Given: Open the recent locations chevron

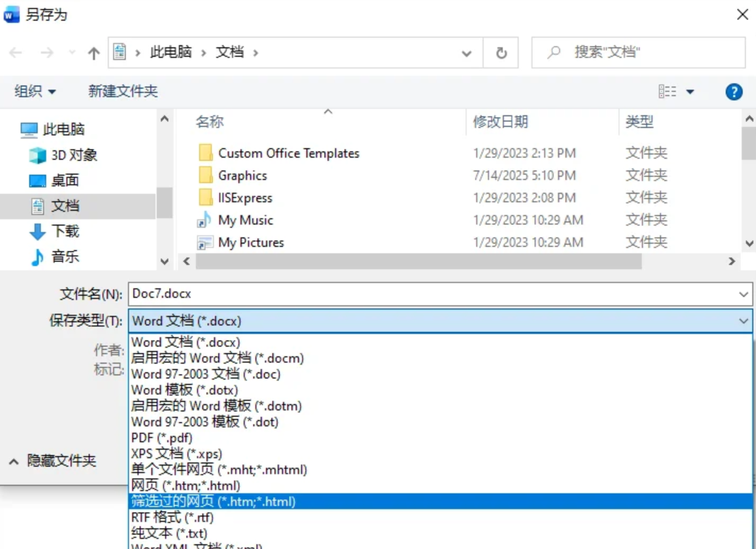Looking at the screenshot, I should (x=72, y=53).
